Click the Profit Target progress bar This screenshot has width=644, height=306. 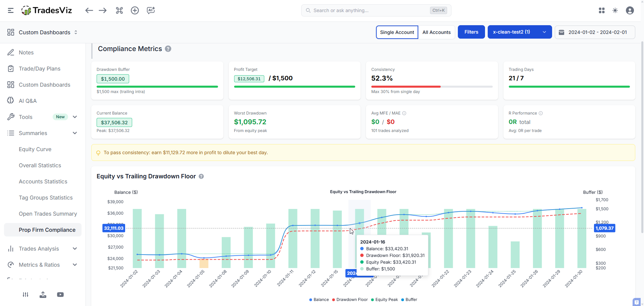pyautogui.click(x=294, y=87)
